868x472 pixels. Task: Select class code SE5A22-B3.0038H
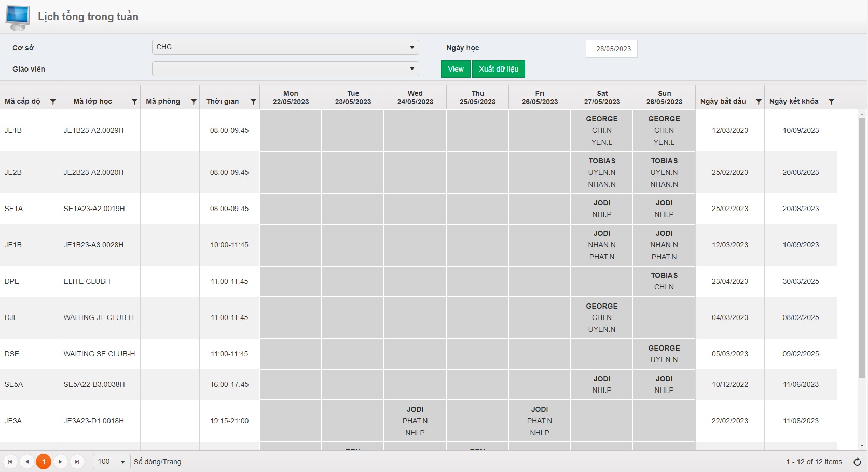click(94, 384)
